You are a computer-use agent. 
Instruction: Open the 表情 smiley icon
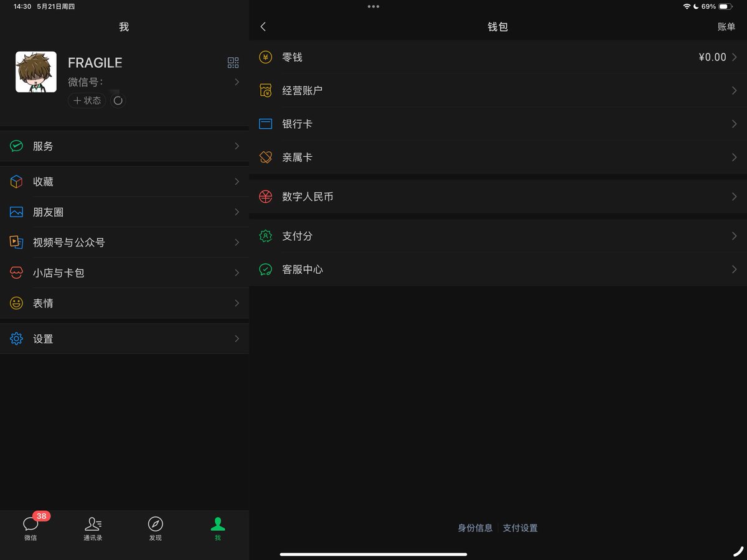coord(16,303)
